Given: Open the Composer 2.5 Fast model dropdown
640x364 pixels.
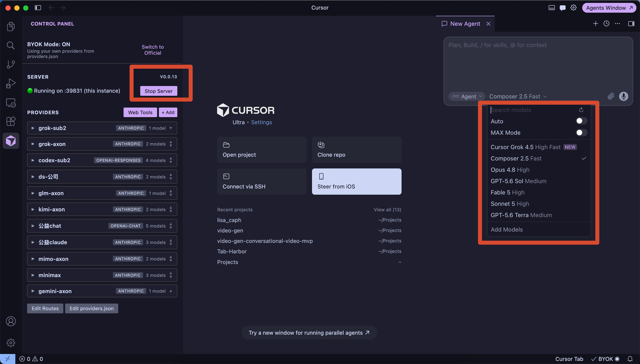Looking at the screenshot, I should pyautogui.click(x=518, y=96).
